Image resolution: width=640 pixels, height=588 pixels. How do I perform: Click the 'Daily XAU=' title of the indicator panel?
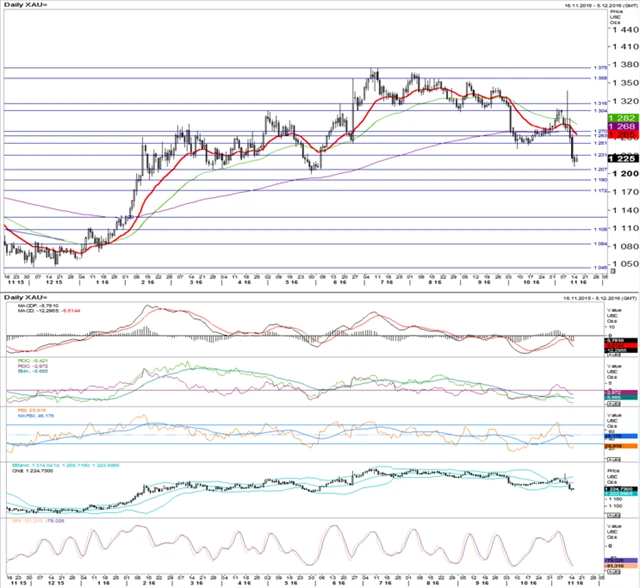26,297
